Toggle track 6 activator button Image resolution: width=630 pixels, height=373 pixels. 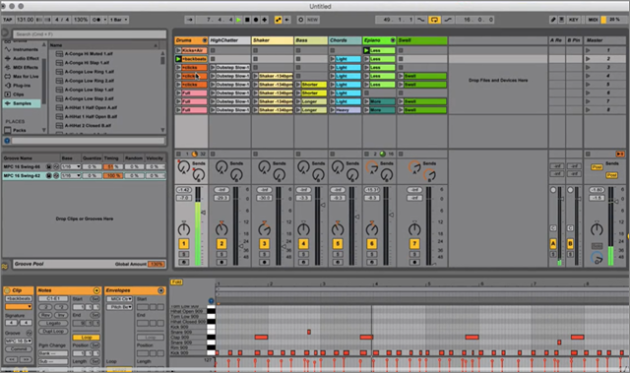coord(372,244)
